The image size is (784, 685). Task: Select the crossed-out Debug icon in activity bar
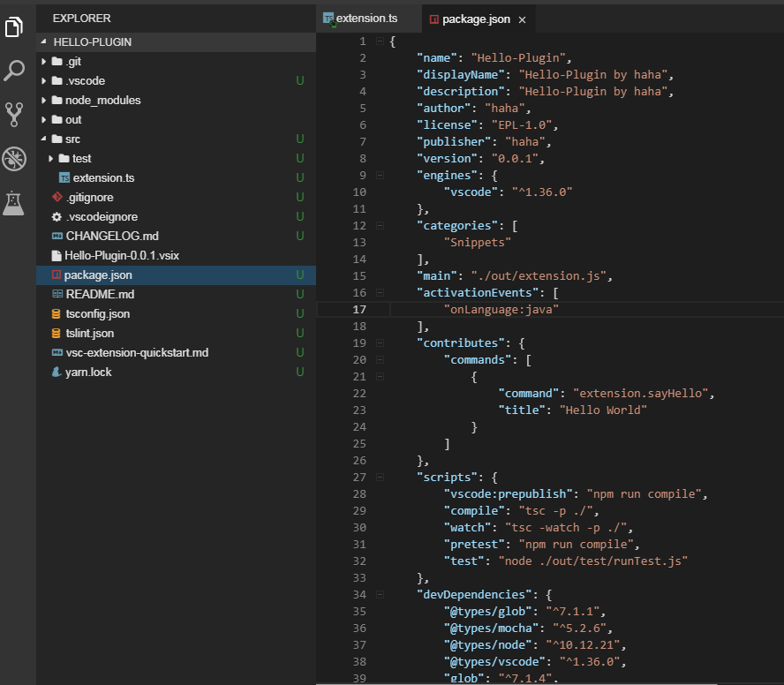[12, 159]
